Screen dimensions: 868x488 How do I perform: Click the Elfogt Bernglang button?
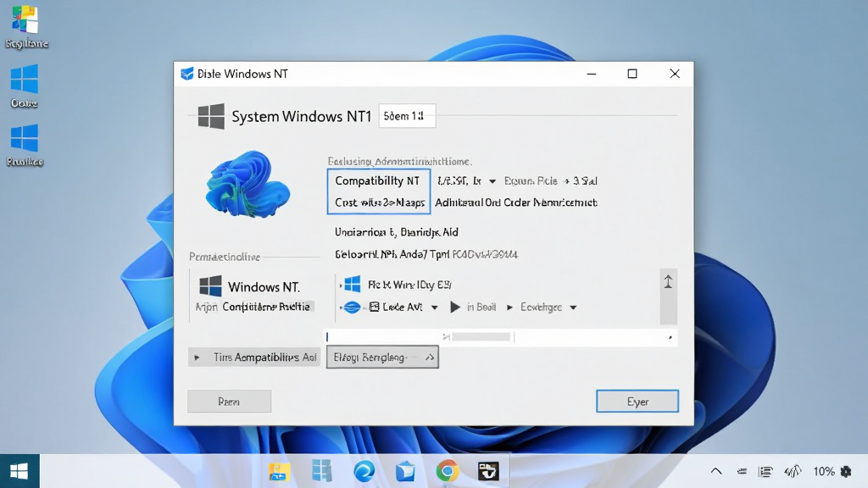(x=382, y=358)
